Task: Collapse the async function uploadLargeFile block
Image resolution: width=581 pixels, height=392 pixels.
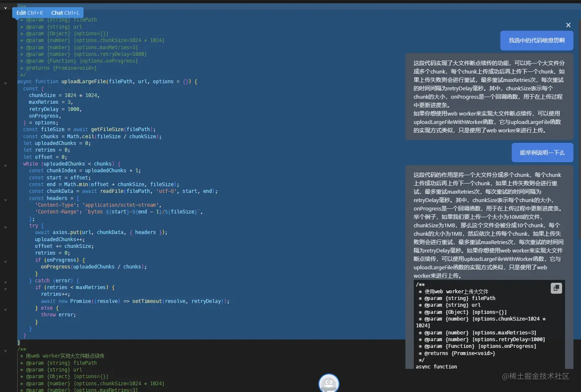Action: 5,83
